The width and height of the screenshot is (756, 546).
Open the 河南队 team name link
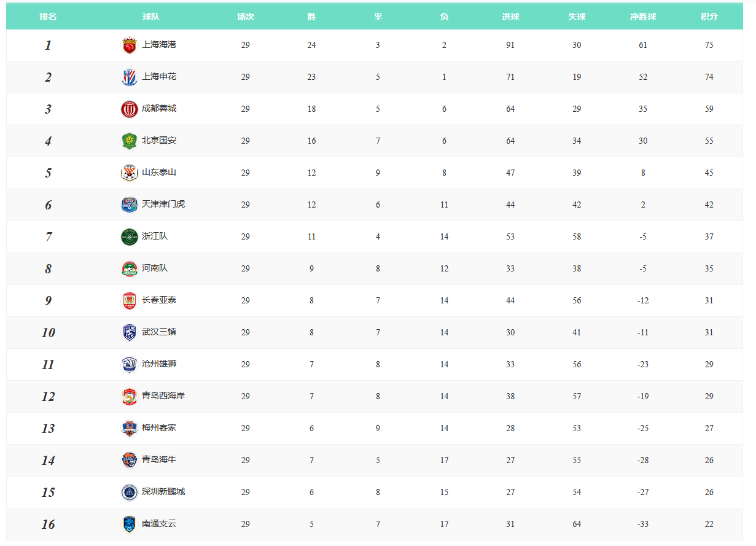click(155, 268)
